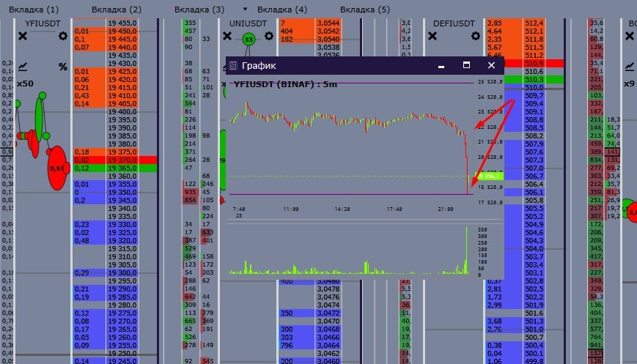Click red best ask price 19 370,0
637x364 pixels.
click(122, 160)
